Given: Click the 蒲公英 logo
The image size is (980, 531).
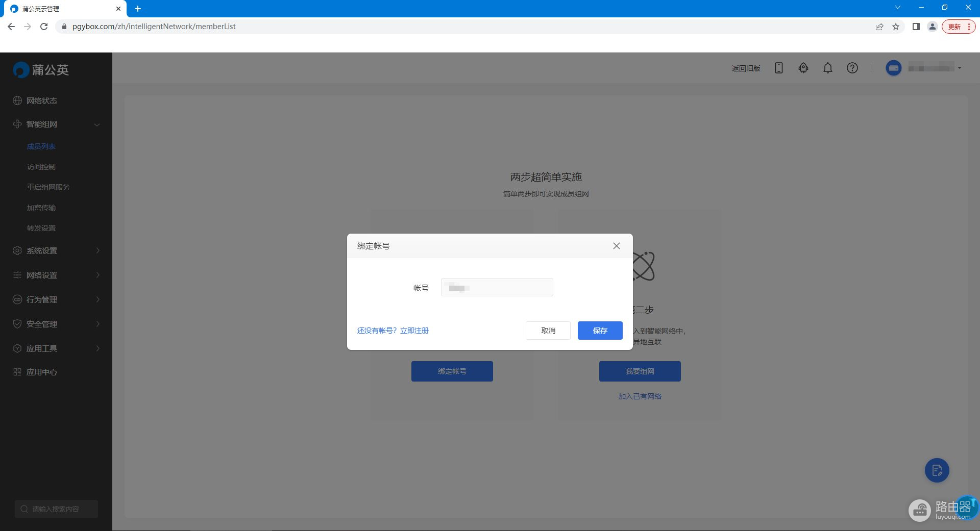Looking at the screenshot, I should 41,70.
